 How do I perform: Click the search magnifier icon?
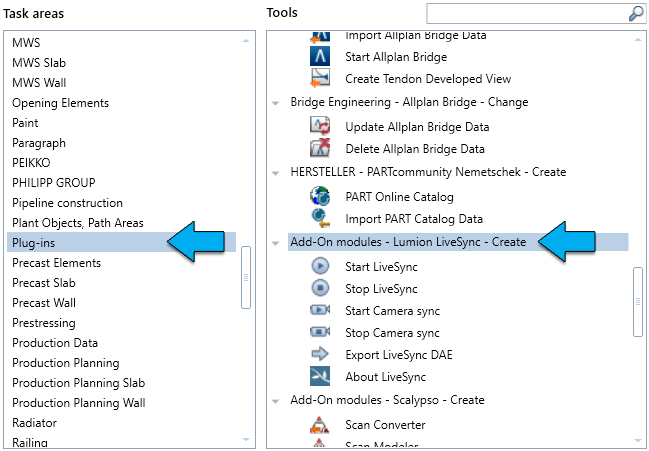[x=635, y=13]
